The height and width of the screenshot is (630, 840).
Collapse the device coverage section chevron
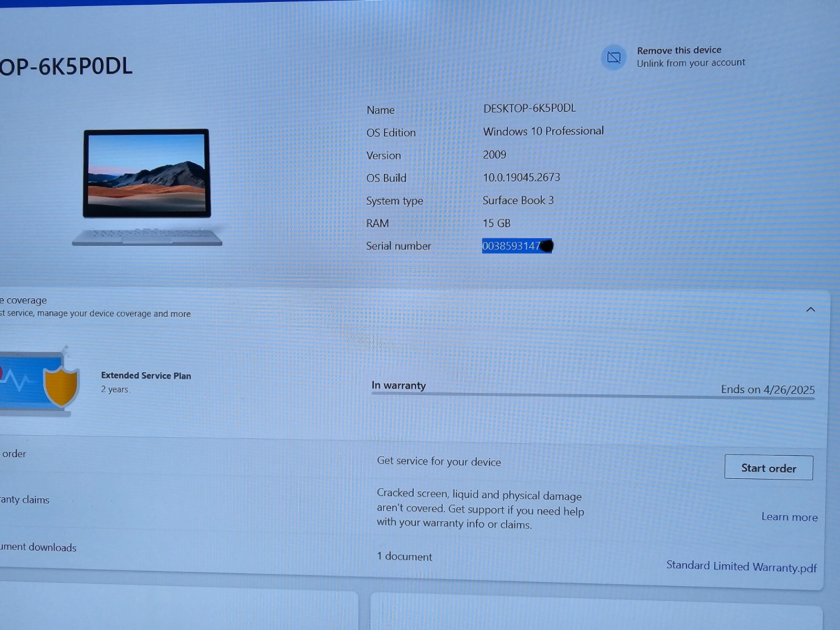(811, 310)
